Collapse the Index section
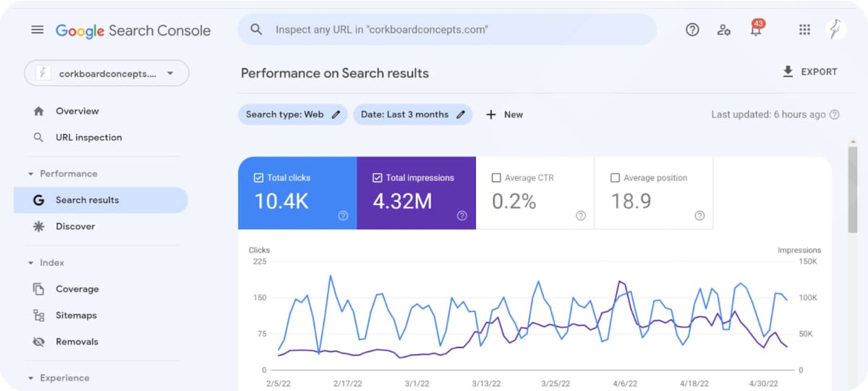868x391 pixels. (x=30, y=263)
